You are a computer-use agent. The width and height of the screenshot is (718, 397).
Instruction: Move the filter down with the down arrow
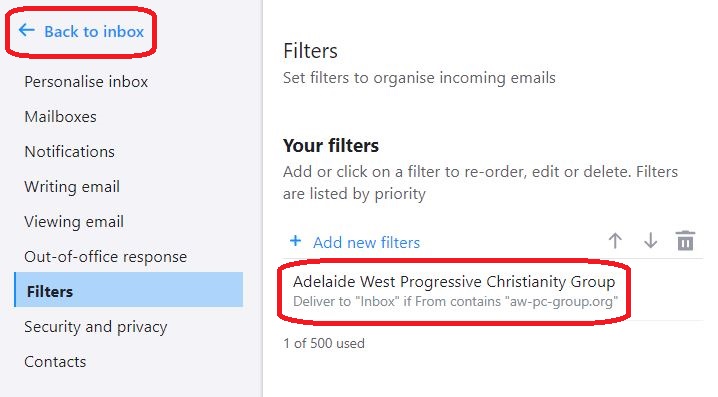(650, 240)
